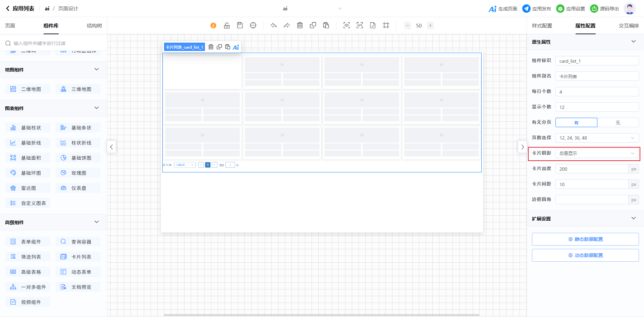Open the 卡片阴影 dropdown
Screen dimensions: 644x317
click(597, 154)
